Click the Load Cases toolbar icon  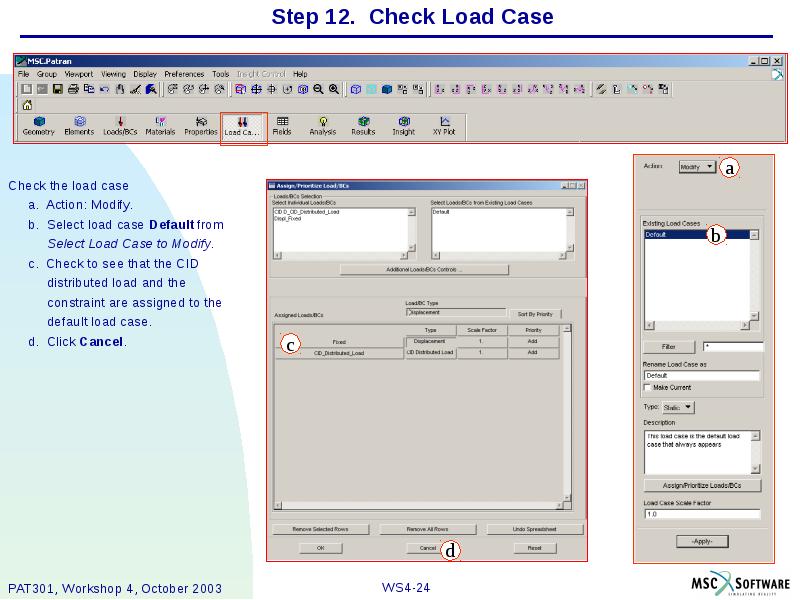(x=242, y=125)
